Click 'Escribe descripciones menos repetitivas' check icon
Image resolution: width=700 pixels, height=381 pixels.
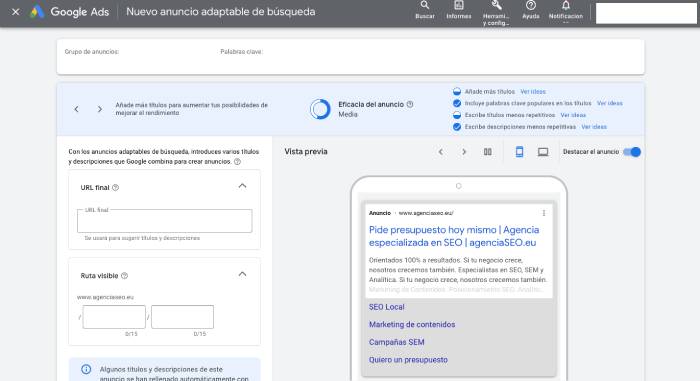pyautogui.click(x=457, y=127)
